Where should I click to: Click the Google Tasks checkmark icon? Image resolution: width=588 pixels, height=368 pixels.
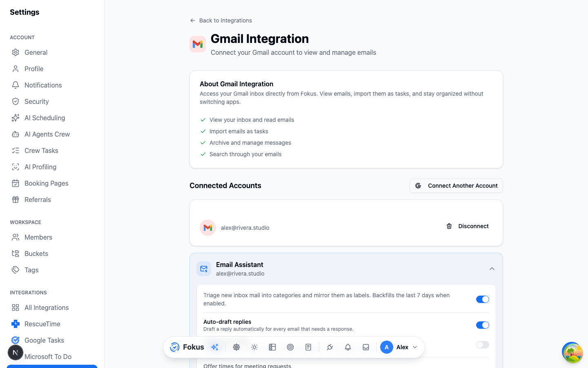(x=16, y=340)
